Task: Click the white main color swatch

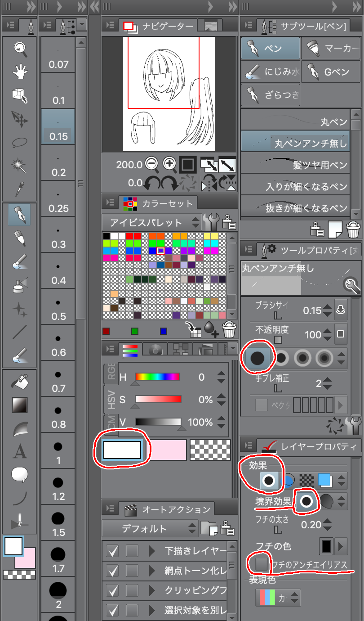Action: tap(123, 450)
